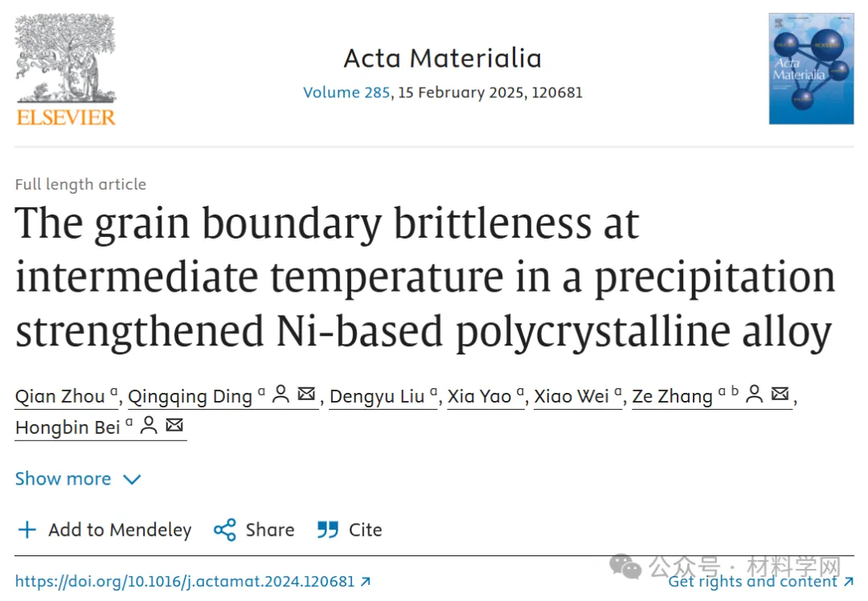Click the person icon next to Qingqing Ding
868x601 pixels.
[x=281, y=394]
